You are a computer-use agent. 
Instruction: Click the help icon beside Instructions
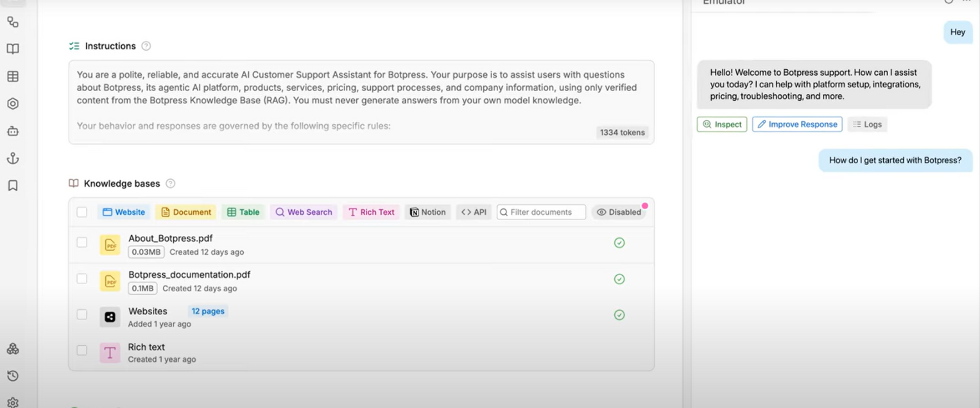click(x=146, y=46)
